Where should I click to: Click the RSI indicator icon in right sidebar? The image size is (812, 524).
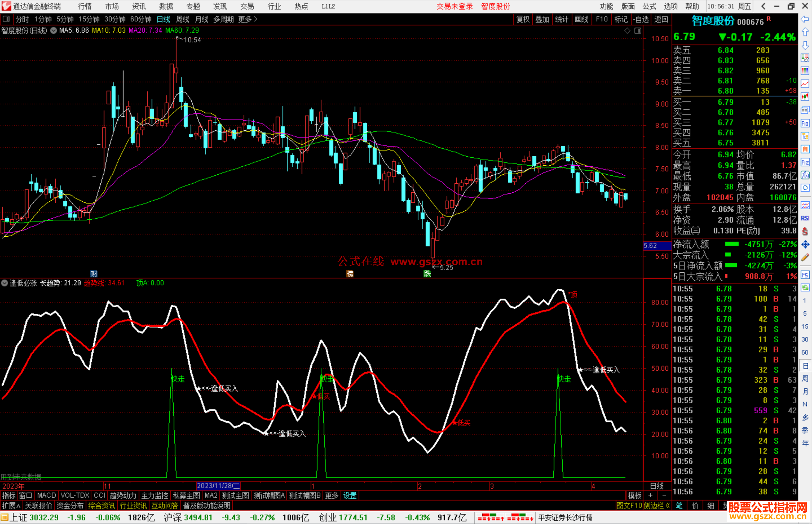[x=805, y=218]
